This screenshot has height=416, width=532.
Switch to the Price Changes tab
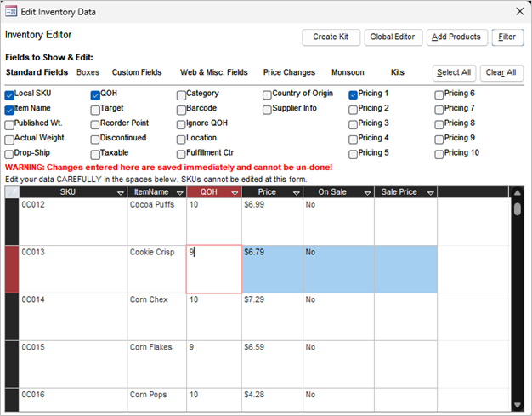point(289,72)
